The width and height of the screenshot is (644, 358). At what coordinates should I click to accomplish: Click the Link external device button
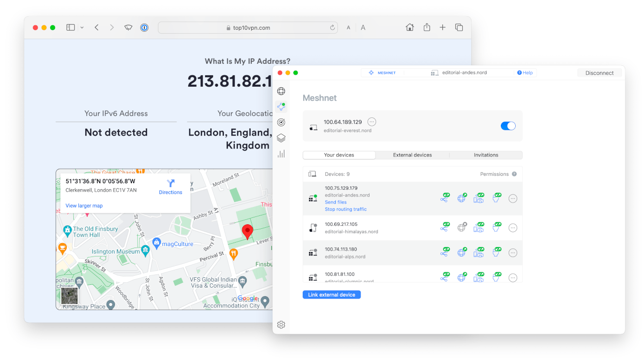click(x=331, y=294)
